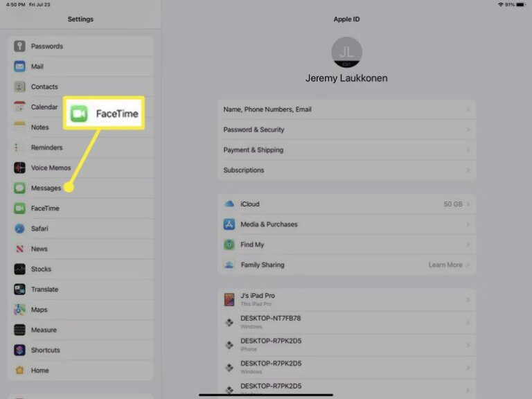
Task: Select Passwords in settings list
Action: coord(81,46)
